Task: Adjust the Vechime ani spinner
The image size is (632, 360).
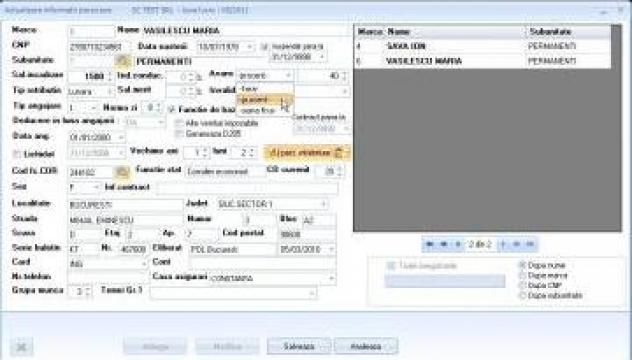Action: (x=205, y=153)
